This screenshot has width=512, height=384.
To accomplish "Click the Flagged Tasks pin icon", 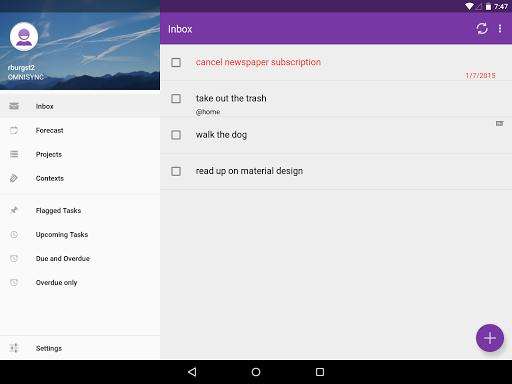I will (14, 210).
